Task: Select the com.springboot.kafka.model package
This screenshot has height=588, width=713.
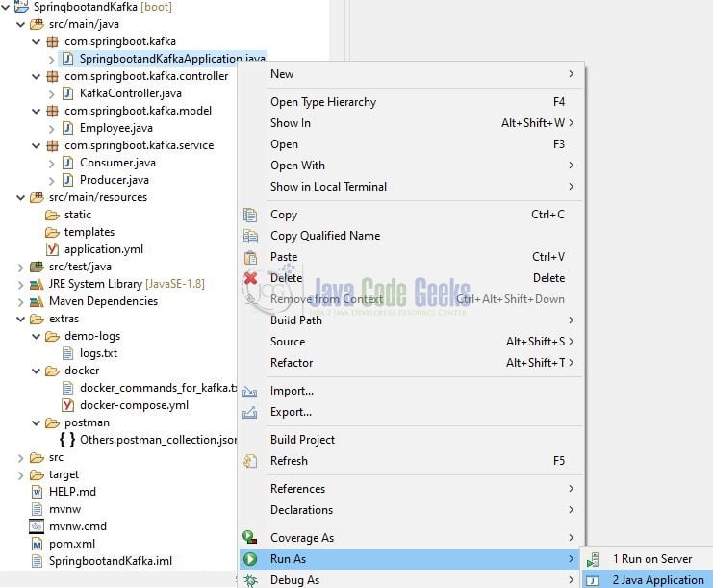Action: coord(138,111)
